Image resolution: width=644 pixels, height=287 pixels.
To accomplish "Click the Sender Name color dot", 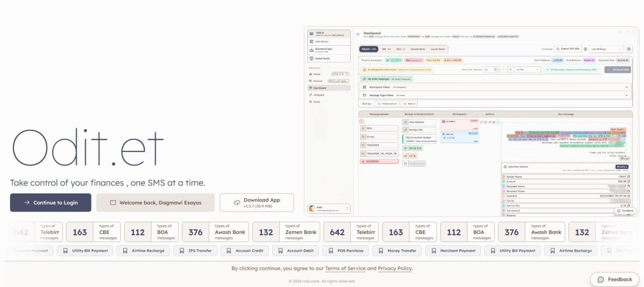I will (x=504, y=176).
